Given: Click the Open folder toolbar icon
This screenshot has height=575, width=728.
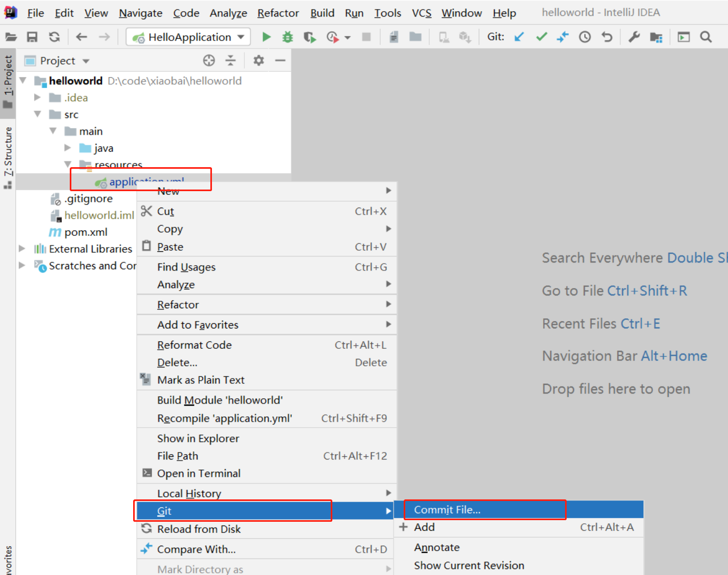Looking at the screenshot, I should (11, 37).
